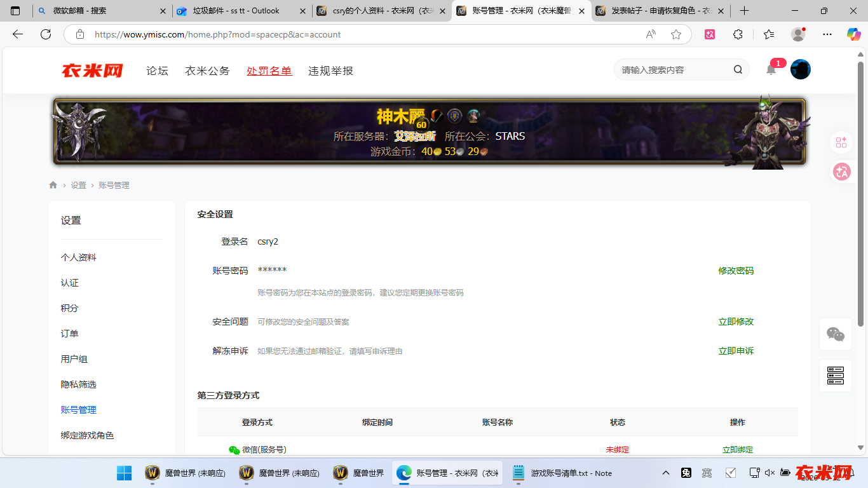
Task: Open the Edge profile avatar
Action: point(798,34)
